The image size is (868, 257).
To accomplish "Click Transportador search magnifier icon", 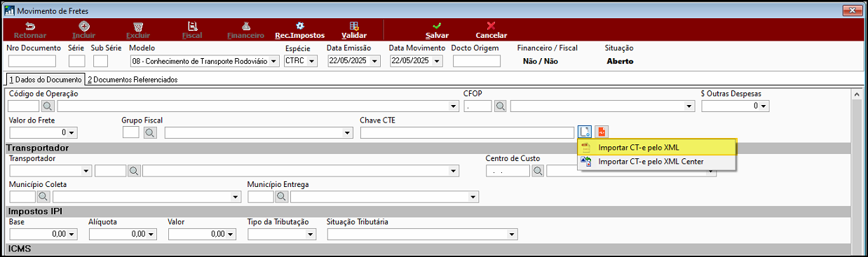I will coord(133,170).
